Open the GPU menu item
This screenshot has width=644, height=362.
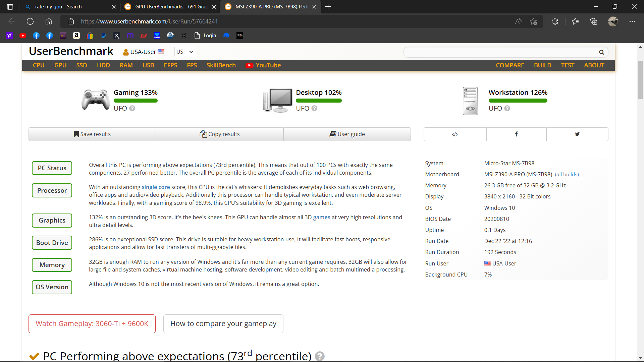pyautogui.click(x=60, y=65)
